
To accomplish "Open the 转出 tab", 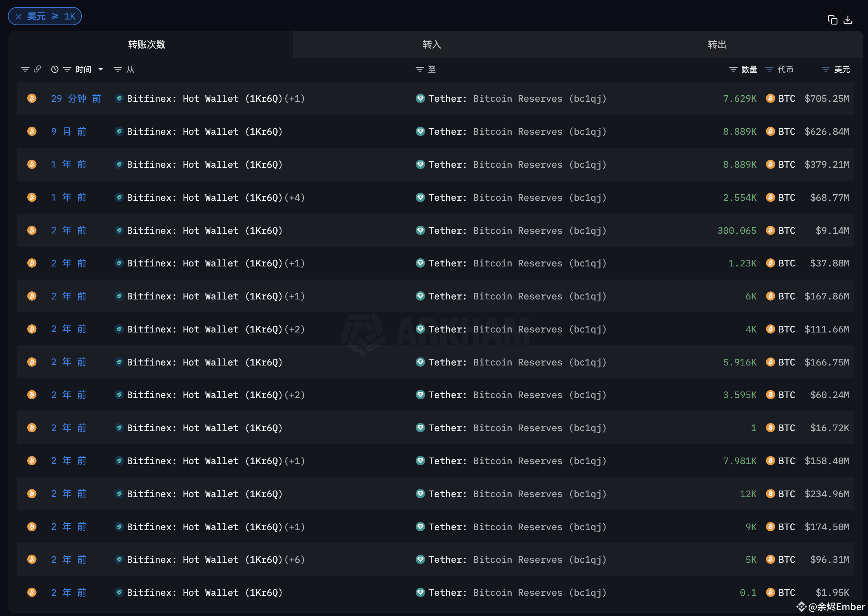I will [x=717, y=44].
